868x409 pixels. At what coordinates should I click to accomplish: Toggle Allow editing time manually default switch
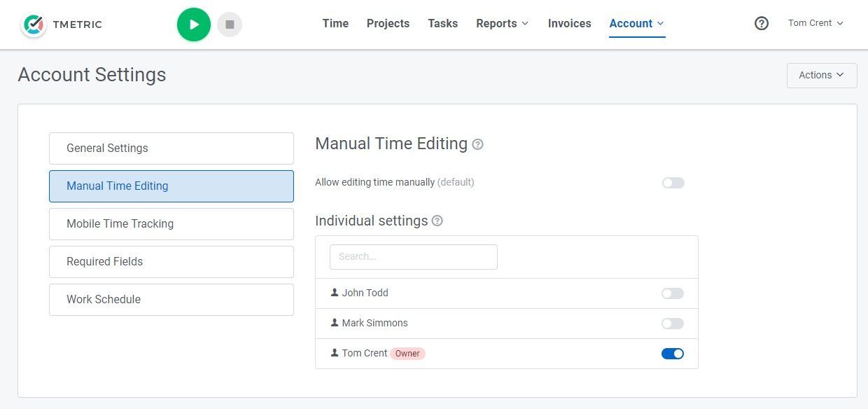pos(673,183)
